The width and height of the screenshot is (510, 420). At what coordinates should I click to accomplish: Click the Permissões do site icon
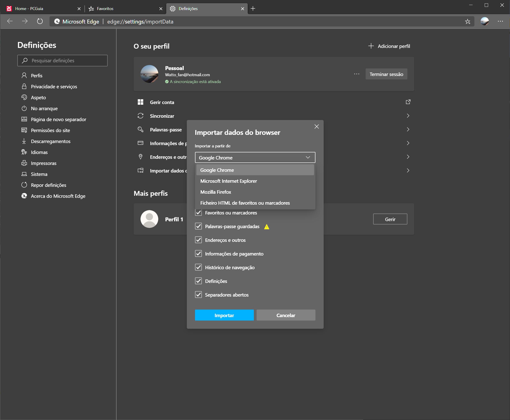(x=24, y=130)
